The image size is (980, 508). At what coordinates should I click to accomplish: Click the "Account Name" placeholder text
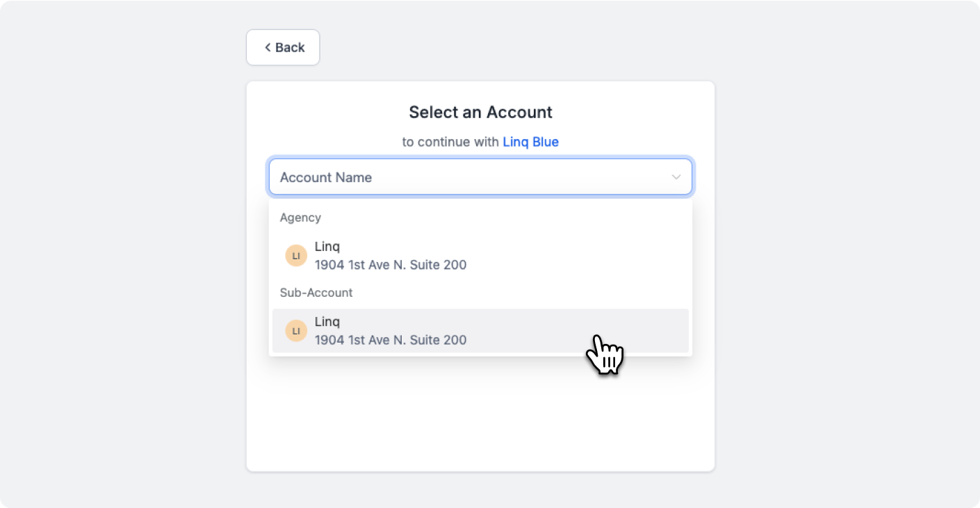click(326, 177)
